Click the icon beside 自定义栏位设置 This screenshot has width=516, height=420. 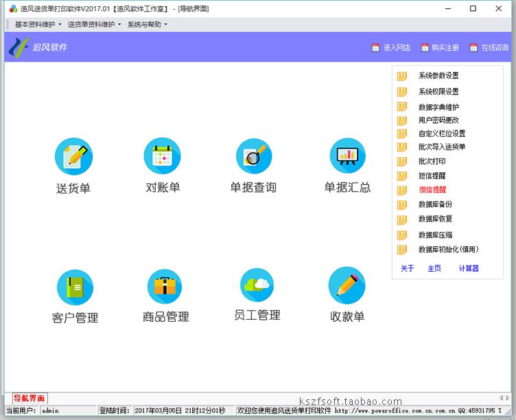[x=402, y=134]
